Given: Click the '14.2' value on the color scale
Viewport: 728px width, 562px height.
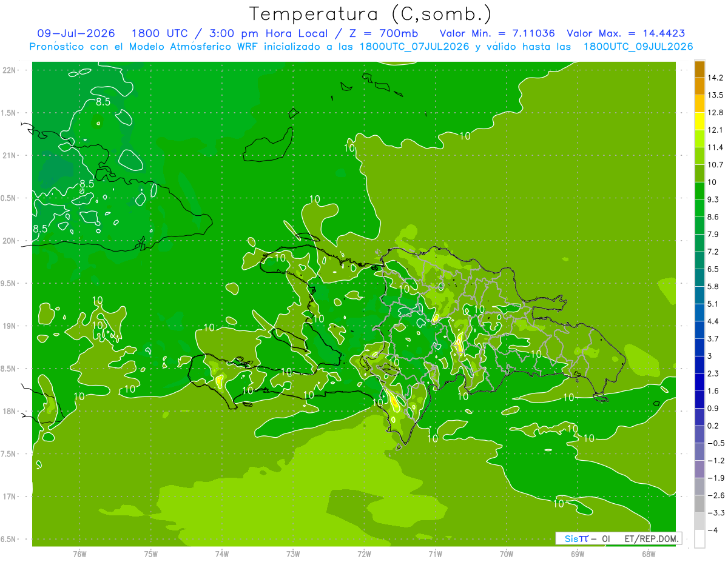Looking at the screenshot, I should point(715,78).
